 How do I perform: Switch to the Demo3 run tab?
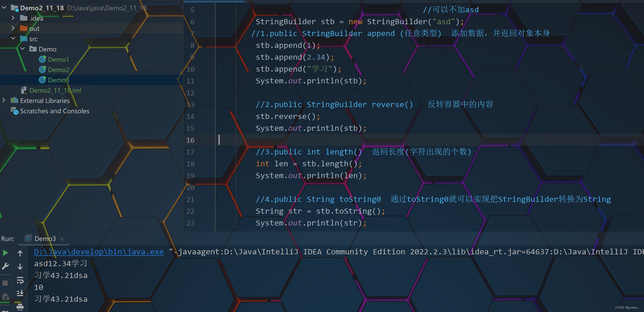(45, 238)
